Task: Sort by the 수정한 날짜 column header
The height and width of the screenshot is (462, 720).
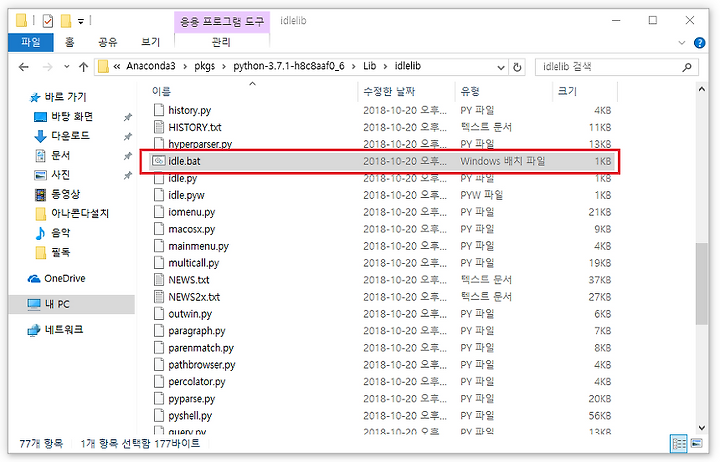Action: click(x=389, y=91)
